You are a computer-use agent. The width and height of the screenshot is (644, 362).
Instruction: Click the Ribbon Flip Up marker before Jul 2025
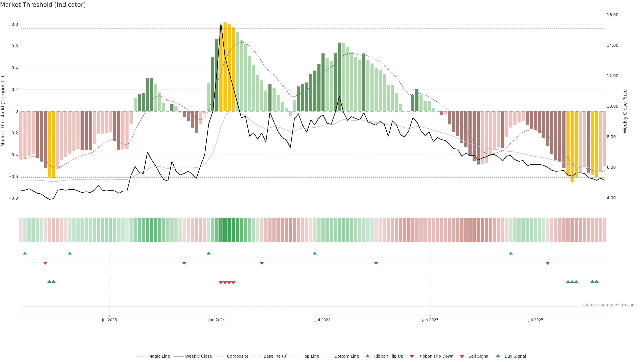pos(511,253)
